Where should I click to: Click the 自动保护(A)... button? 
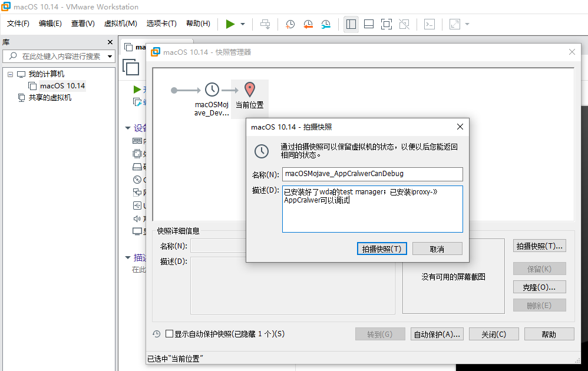coord(437,334)
